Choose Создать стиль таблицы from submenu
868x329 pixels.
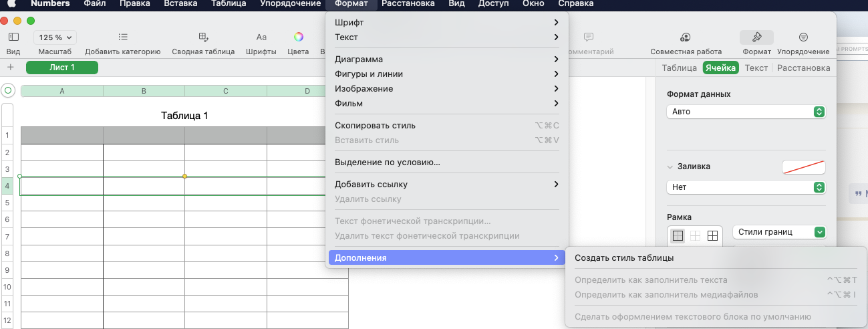(624, 258)
